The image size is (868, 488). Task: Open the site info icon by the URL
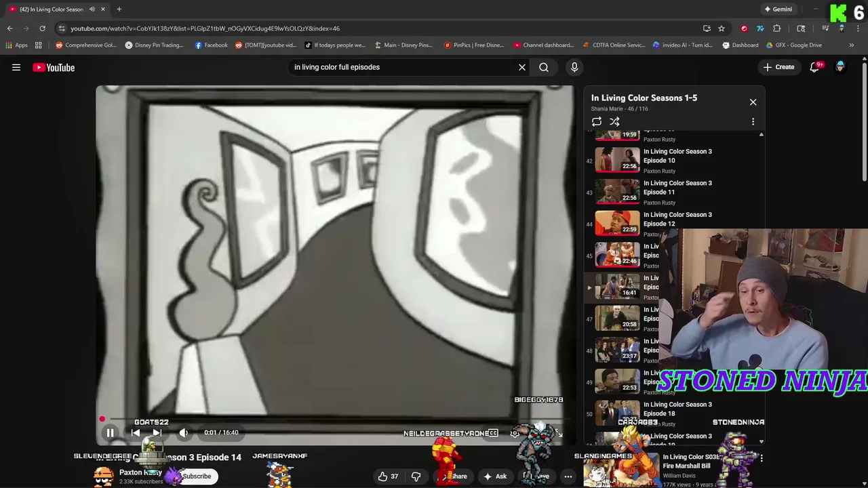[62, 28]
